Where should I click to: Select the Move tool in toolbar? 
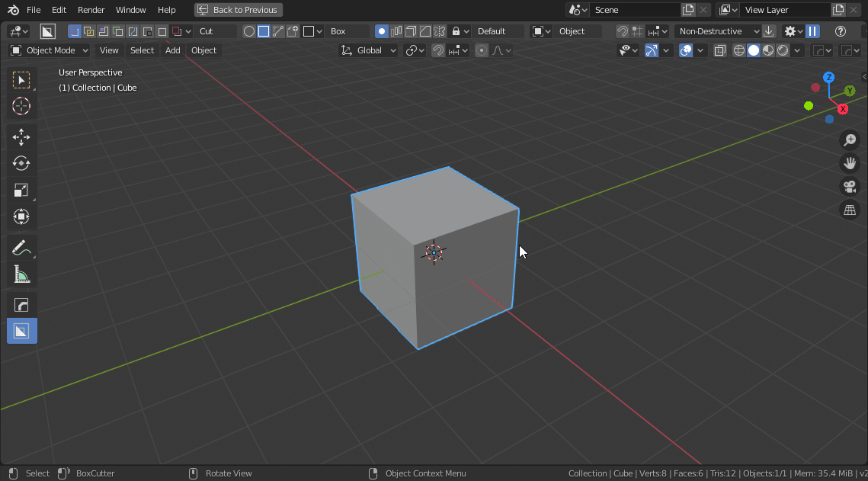21,137
